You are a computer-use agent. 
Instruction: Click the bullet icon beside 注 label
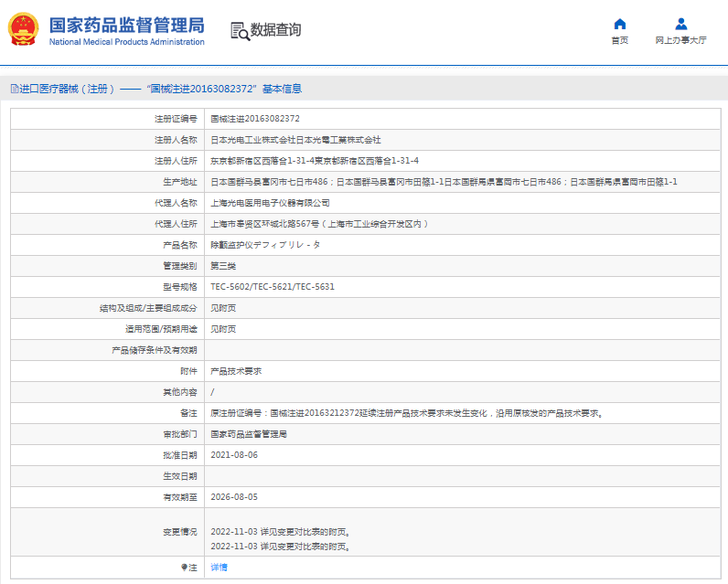pos(183,568)
